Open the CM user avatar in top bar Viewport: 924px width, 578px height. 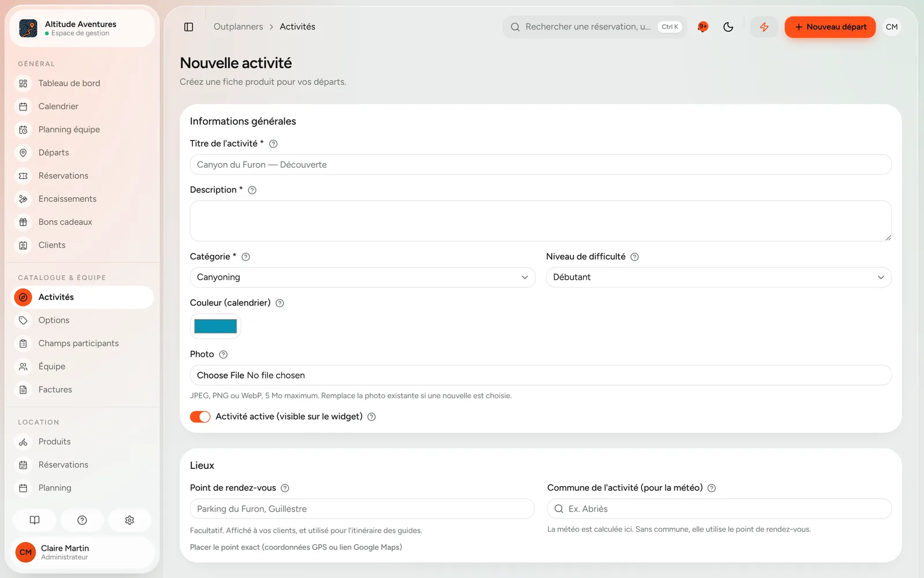point(892,27)
